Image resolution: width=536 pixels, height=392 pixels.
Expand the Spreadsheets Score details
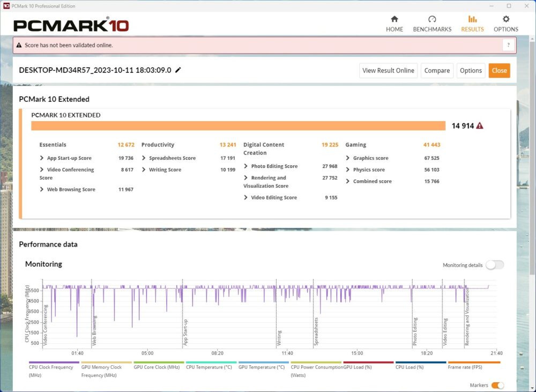click(144, 158)
